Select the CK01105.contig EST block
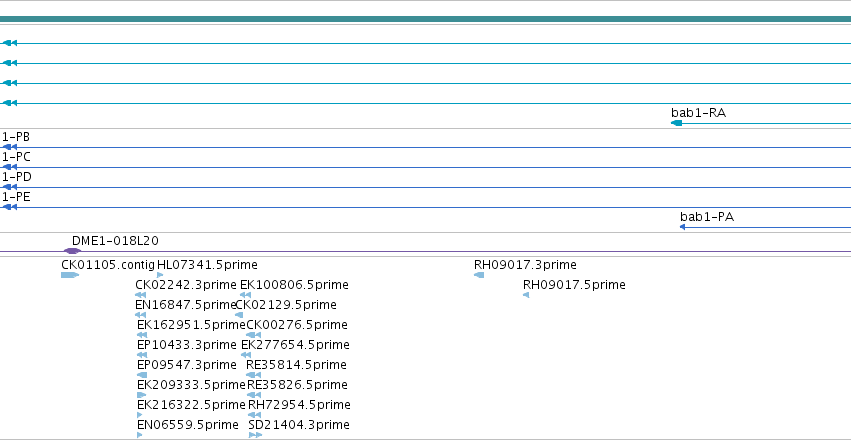The image size is (851, 440). click(x=69, y=275)
